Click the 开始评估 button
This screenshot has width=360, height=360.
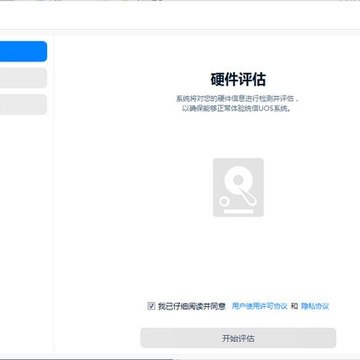pyautogui.click(x=238, y=338)
